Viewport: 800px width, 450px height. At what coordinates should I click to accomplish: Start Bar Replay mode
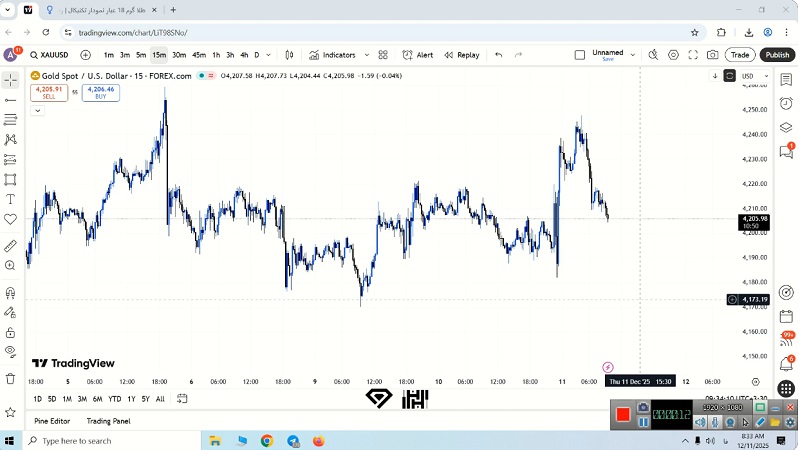pos(461,55)
